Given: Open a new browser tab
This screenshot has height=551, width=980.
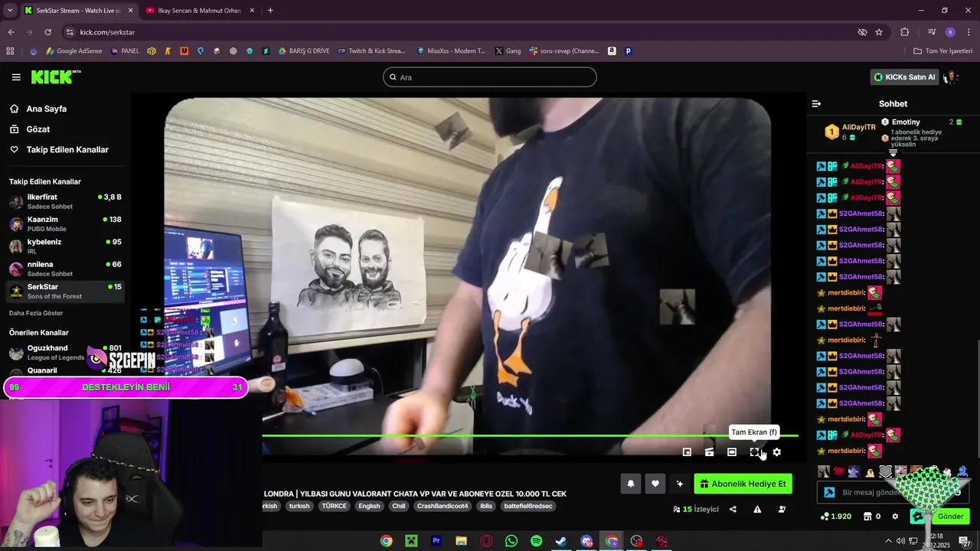Looking at the screenshot, I should coord(270,11).
